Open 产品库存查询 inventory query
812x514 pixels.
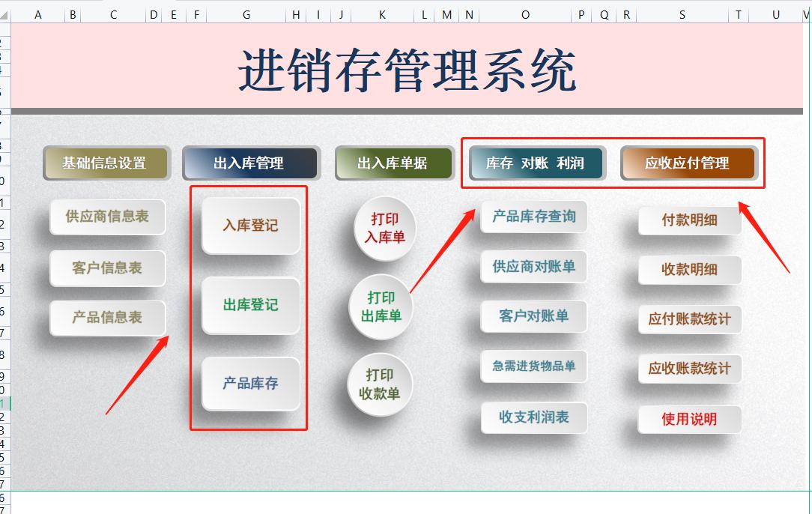(x=533, y=217)
